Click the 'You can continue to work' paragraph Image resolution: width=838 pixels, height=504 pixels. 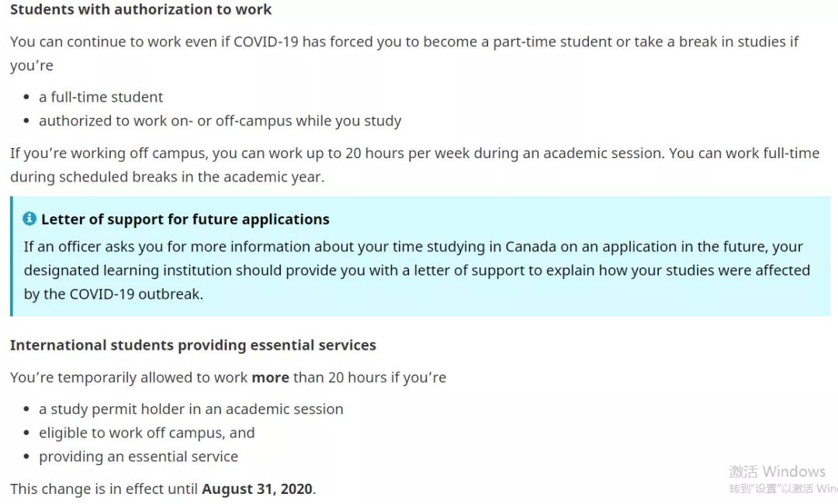[404, 54]
